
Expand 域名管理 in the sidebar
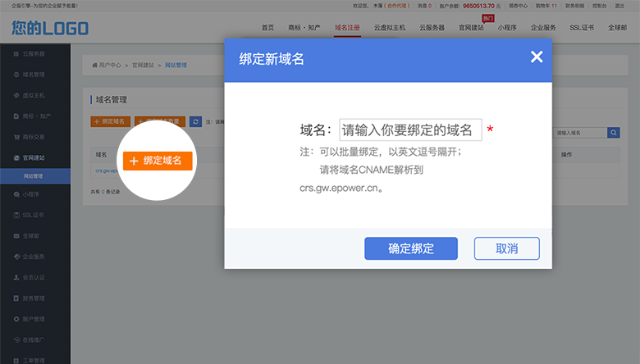[x=34, y=75]
